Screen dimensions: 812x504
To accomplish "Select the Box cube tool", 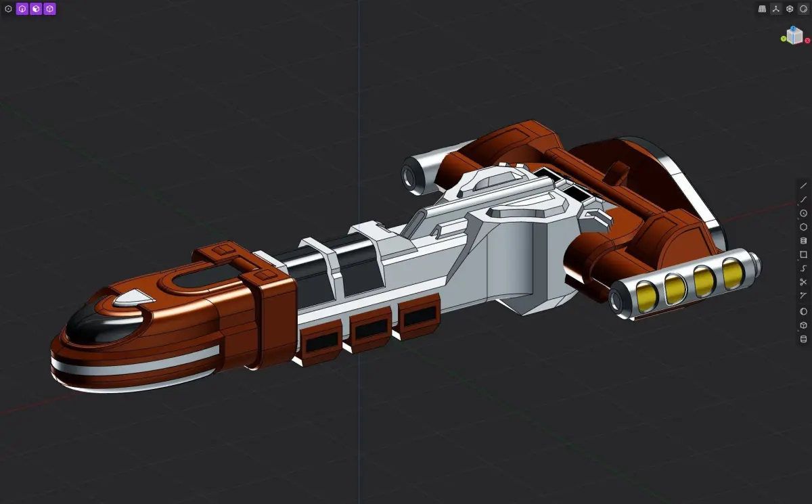I will click(x=803, y=325).
